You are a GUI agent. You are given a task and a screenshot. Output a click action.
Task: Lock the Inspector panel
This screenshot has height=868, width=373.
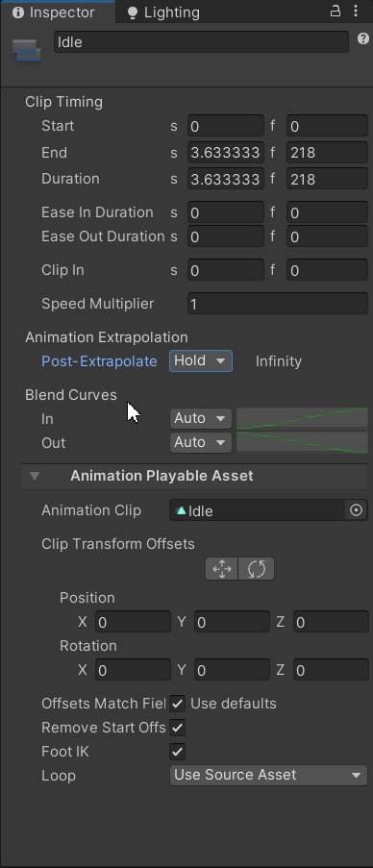(336, 12)
